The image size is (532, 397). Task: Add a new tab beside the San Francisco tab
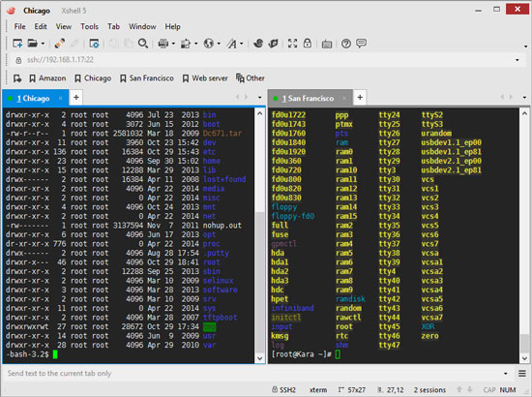point(360,98)
